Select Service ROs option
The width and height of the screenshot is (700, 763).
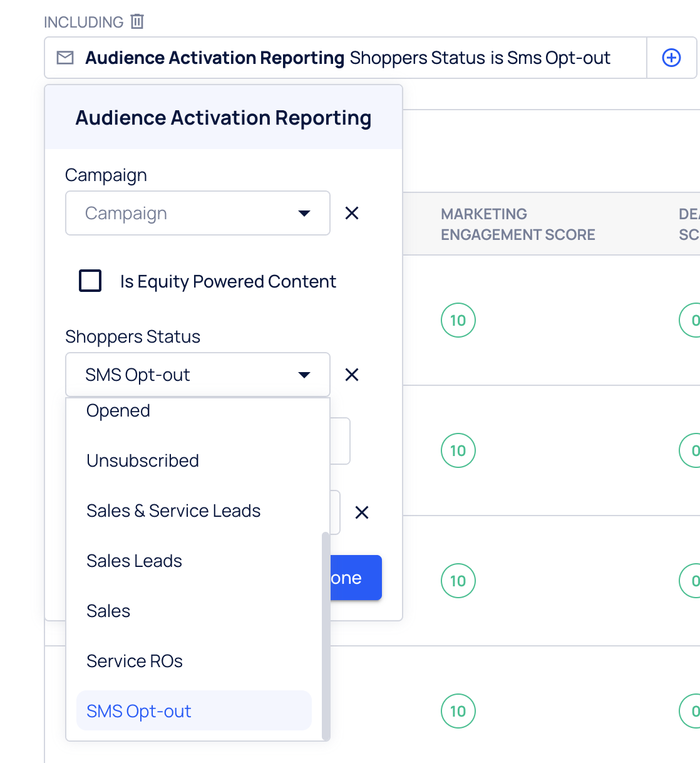(x=135, y=662)
